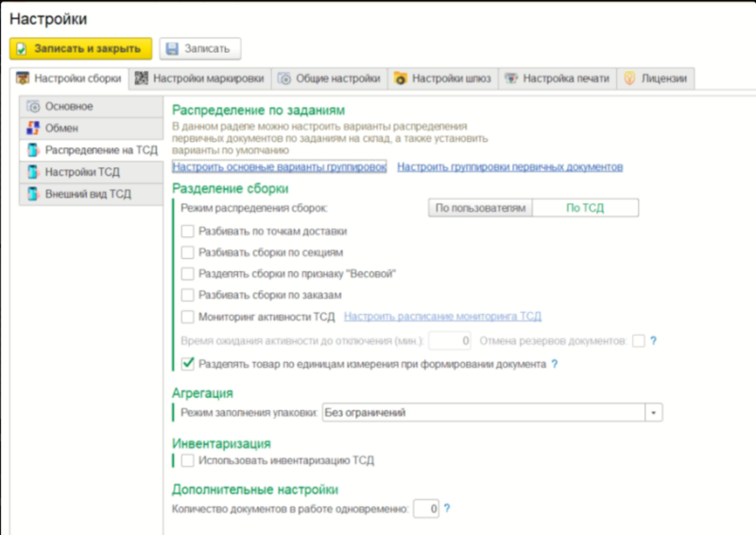Open Настроить расписание мониторинга ТСД link

coord(442,317)
